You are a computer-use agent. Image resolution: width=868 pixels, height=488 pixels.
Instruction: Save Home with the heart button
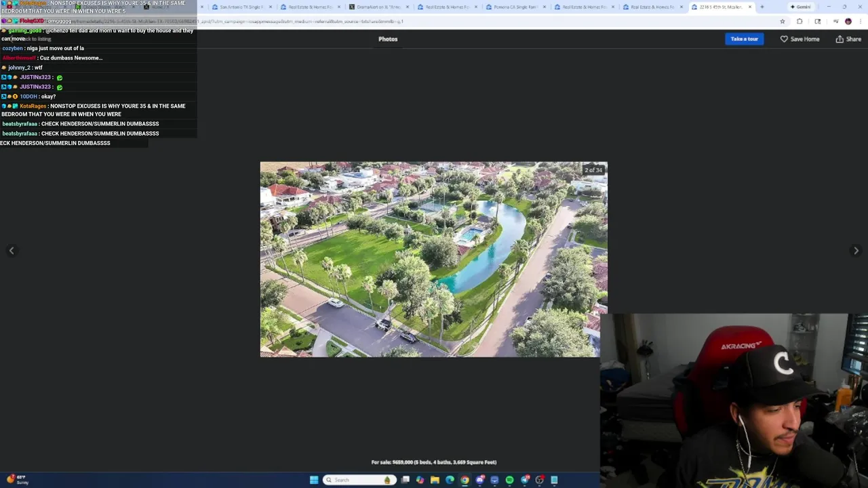(x=800, y=39)
